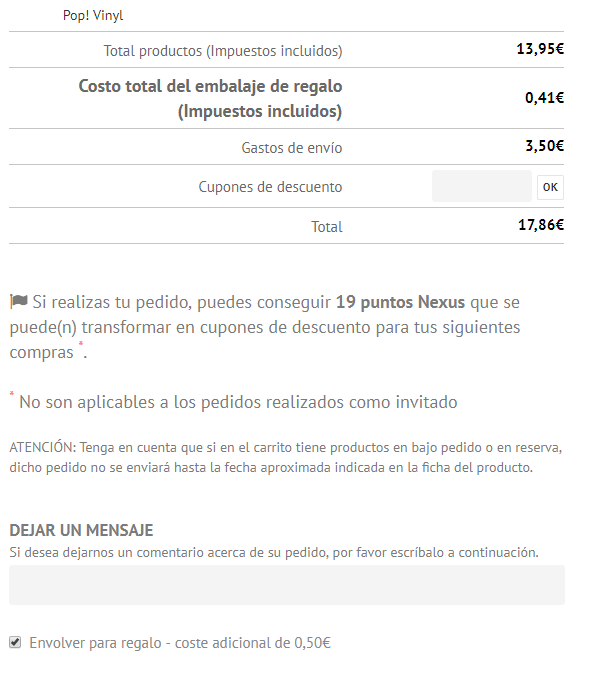Focus the Cupones de descuento code field
This screenshot has width=601, height=684.
coord(481,186)
